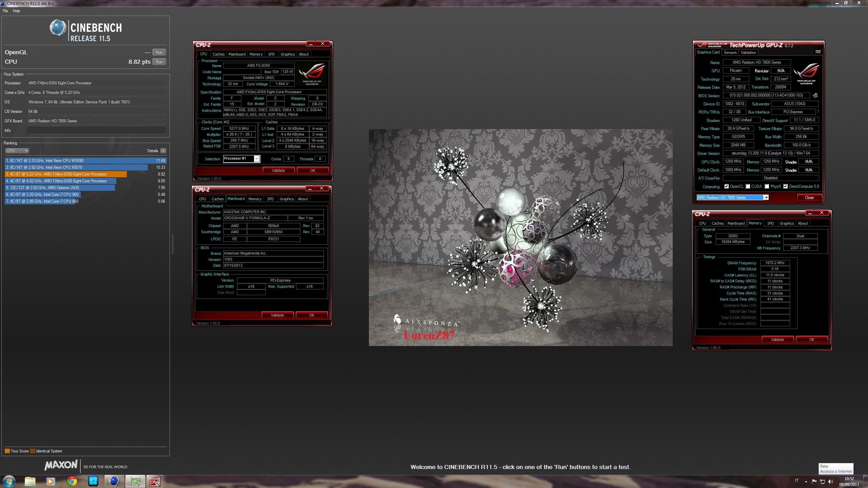Open Action Center flag icon
This screenshot has width=868, height=488.
(x=814, y=481)
